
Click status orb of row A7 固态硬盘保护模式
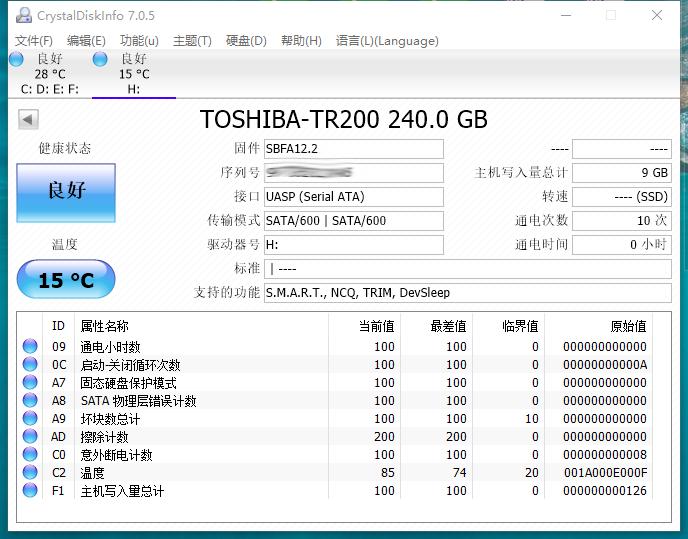(x=30, y=382)
